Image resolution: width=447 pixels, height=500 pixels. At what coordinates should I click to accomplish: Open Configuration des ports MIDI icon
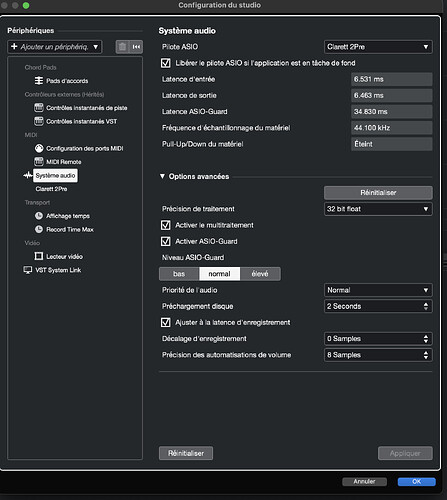tap(39, 148)
